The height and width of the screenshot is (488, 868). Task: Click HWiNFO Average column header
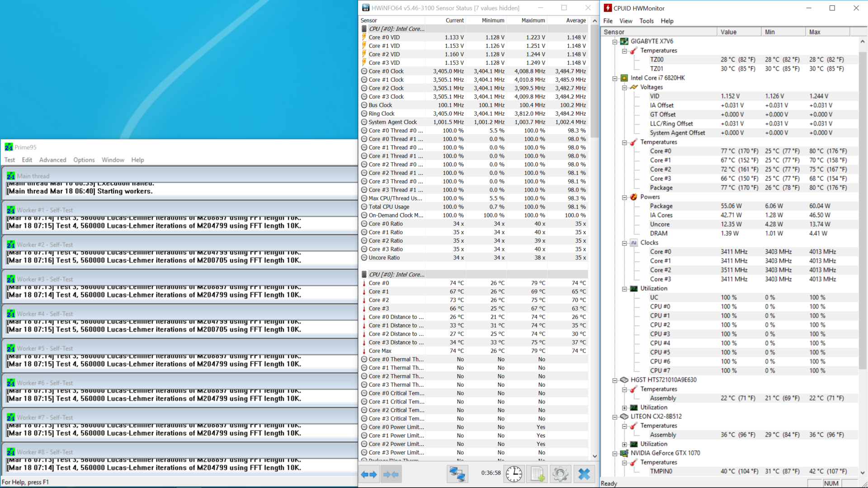567,20
